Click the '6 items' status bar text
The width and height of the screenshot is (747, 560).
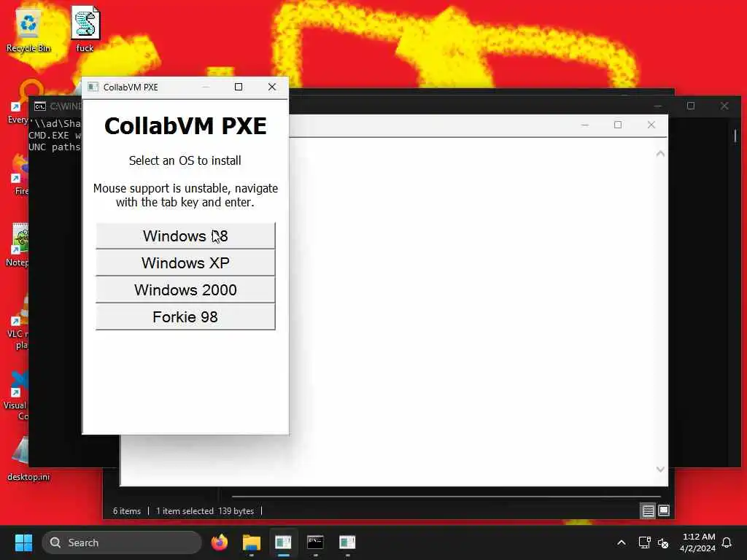pyautogui.click(x=127, y=511)
